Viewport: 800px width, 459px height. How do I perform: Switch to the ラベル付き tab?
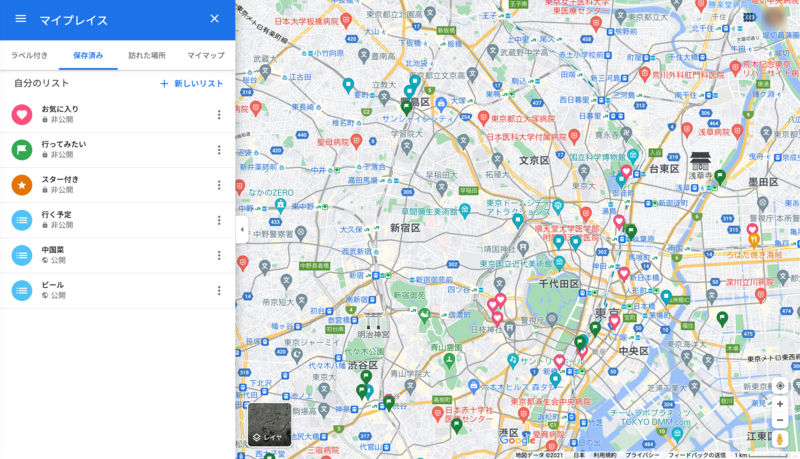(x=30, y=55)
